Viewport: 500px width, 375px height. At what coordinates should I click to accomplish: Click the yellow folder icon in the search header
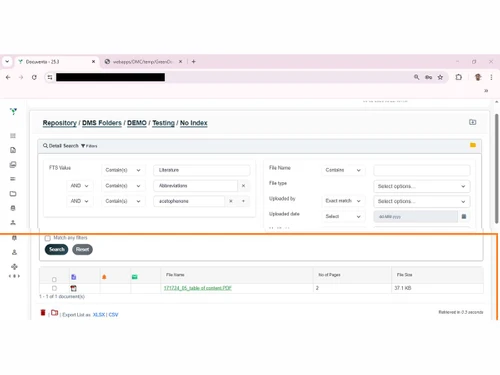[x=473, y=145]
